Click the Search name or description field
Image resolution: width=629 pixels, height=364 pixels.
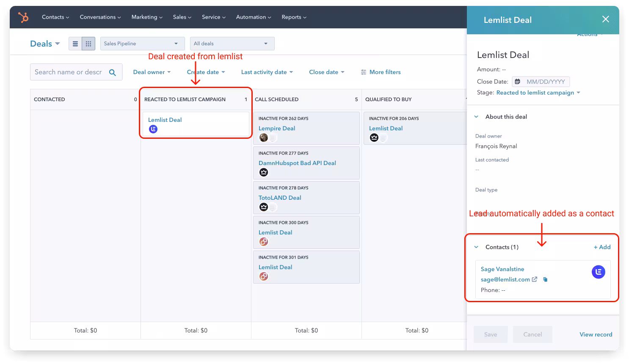pos(69,72)
